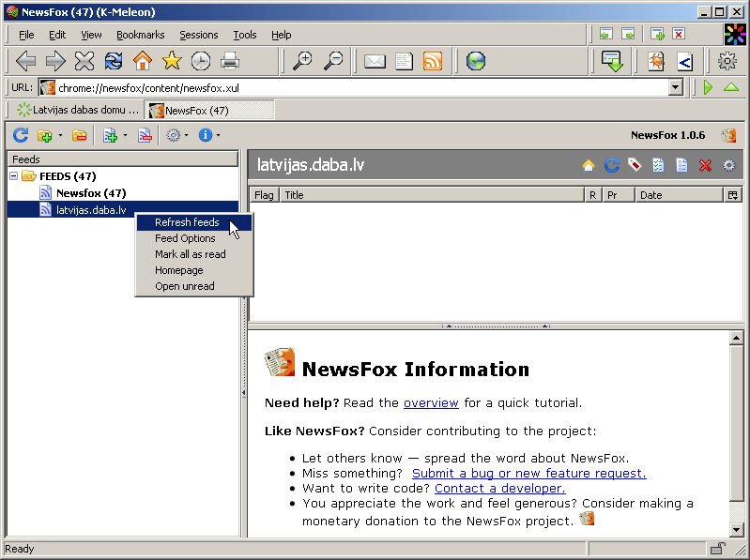Open the overview tutorial link

coord(431,402)
